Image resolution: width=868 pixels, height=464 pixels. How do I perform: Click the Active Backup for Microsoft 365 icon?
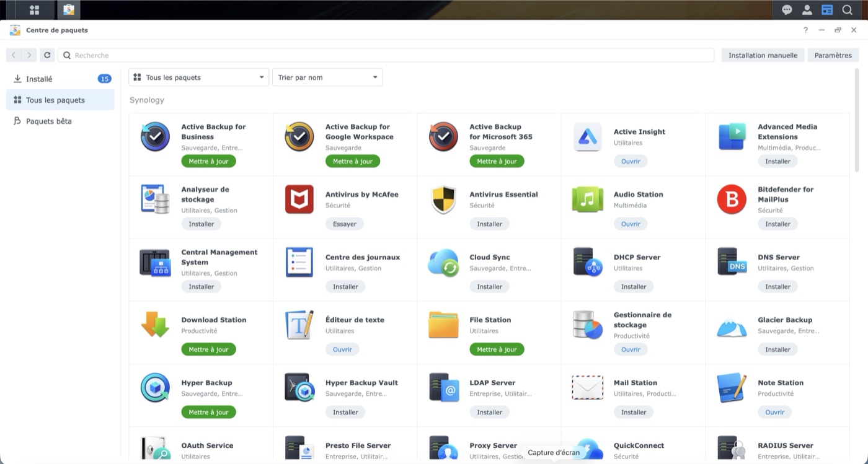pos(443,137)
